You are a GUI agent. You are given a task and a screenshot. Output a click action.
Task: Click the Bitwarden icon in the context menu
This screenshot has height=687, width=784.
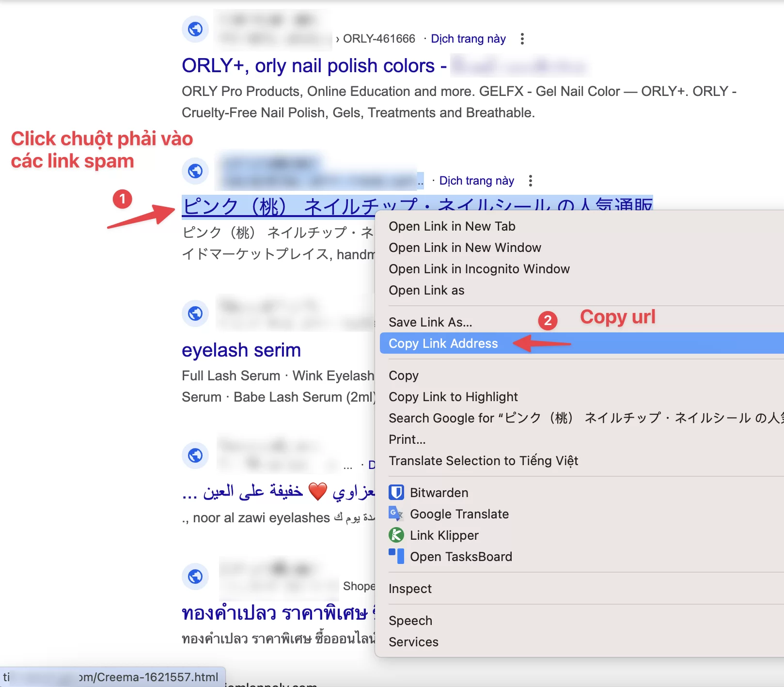(396, 492)
